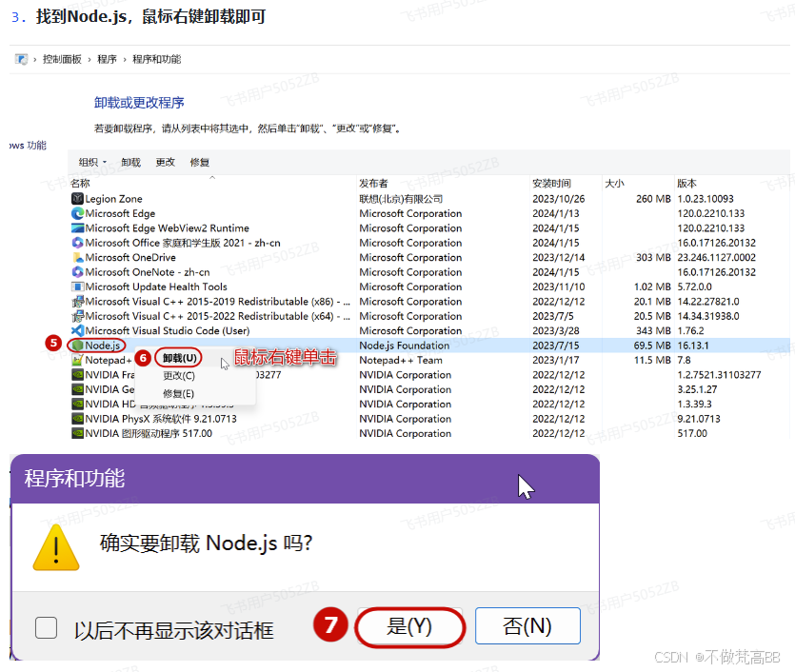Click the 程序和功能 dialog title bar

point(305,479)
